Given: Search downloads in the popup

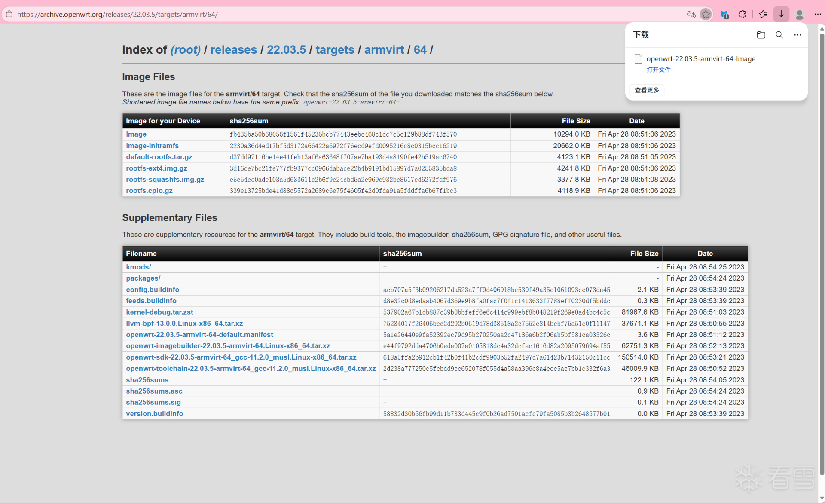Looking at the screenshot, I should pos(779,35).
